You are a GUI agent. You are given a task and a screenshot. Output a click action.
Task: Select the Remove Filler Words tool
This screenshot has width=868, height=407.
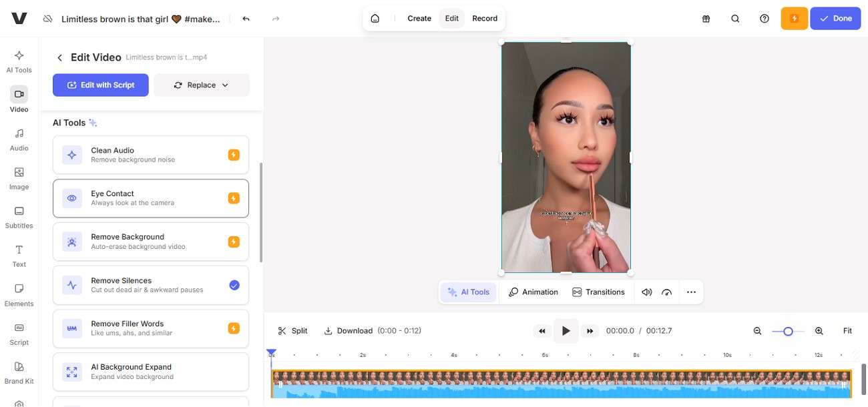click(151, 328)
